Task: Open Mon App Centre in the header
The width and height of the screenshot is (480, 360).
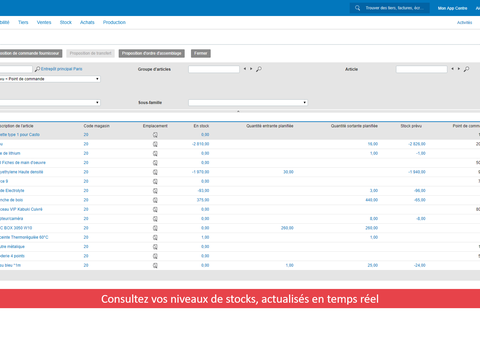Action: coord(452,8)
